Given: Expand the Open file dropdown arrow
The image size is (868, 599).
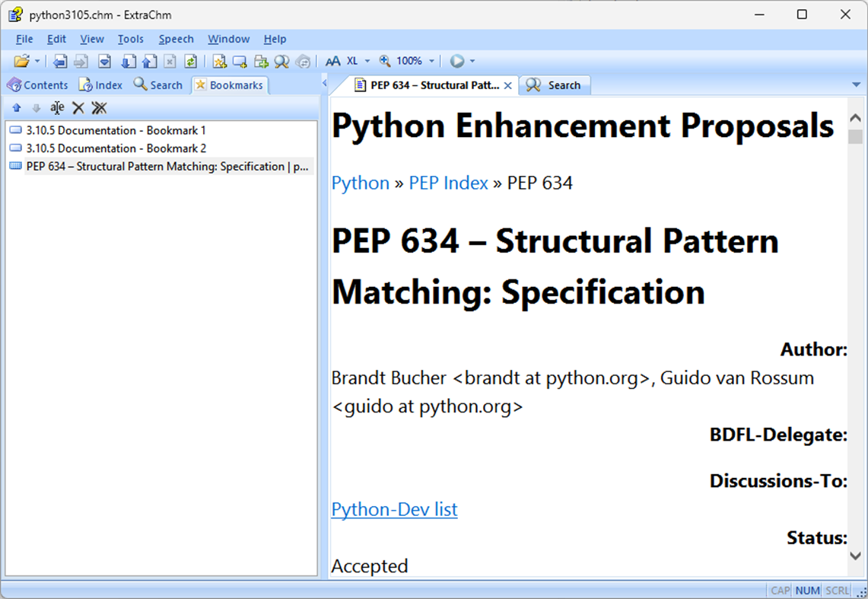Looking at the screenshot, I should click(37, 62).
